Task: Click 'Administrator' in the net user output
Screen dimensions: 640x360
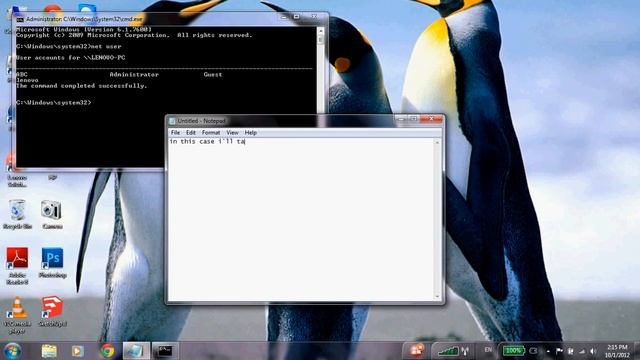Action: point(134,75)
